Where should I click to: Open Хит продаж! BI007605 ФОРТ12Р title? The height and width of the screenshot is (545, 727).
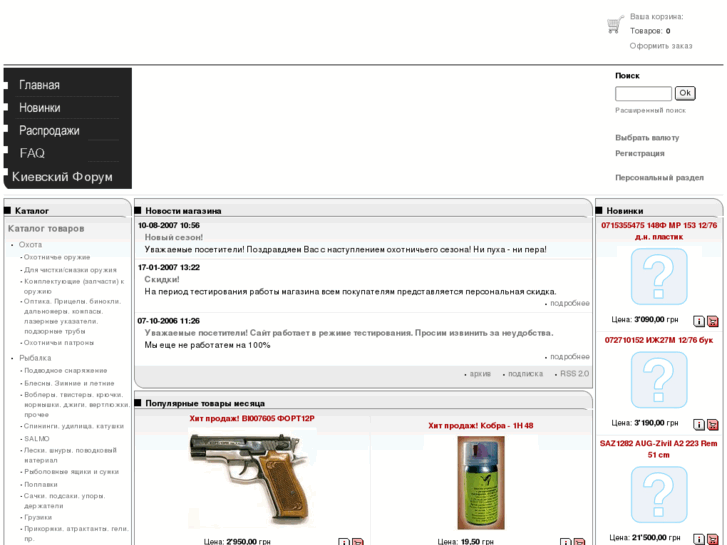click(252, 419)
